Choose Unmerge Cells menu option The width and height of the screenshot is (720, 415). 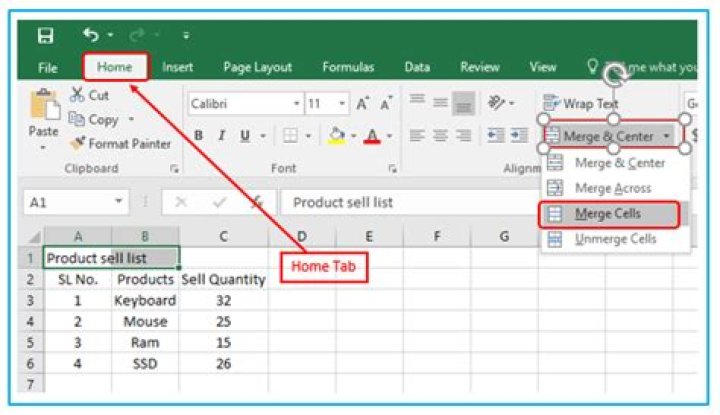615,239
